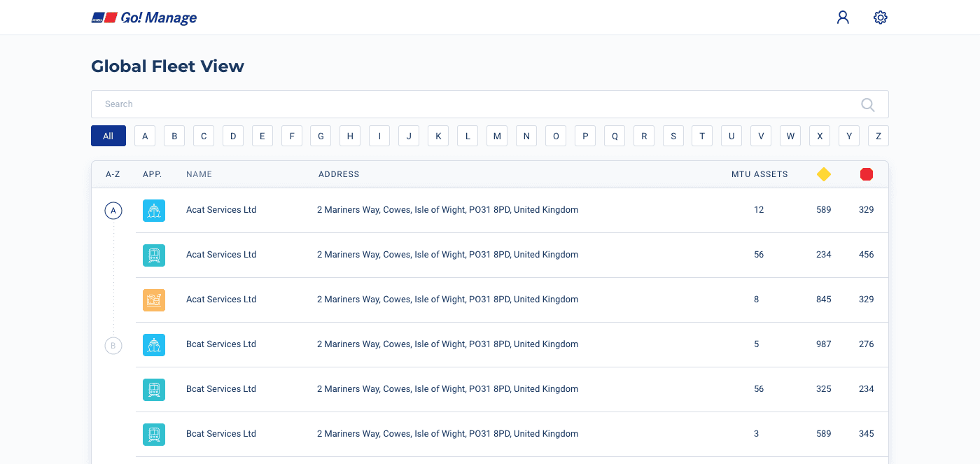
Task: Sort by the APP. column header
Action: [x=153, y=174]
